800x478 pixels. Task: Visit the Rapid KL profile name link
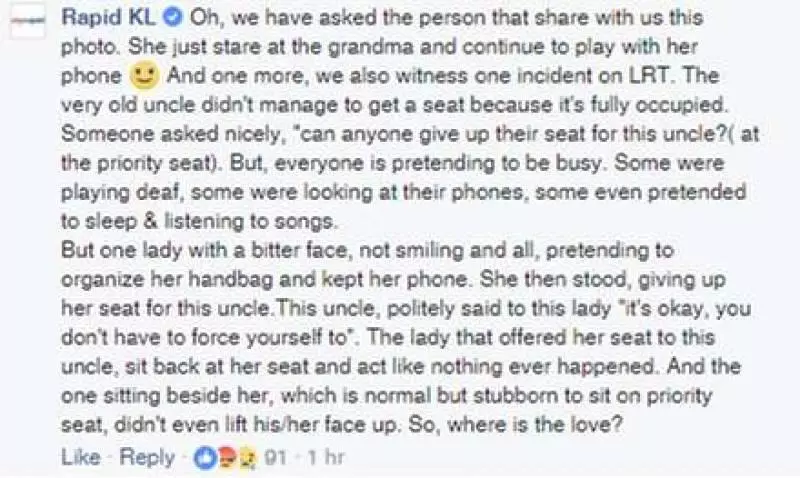click(108, 18)
